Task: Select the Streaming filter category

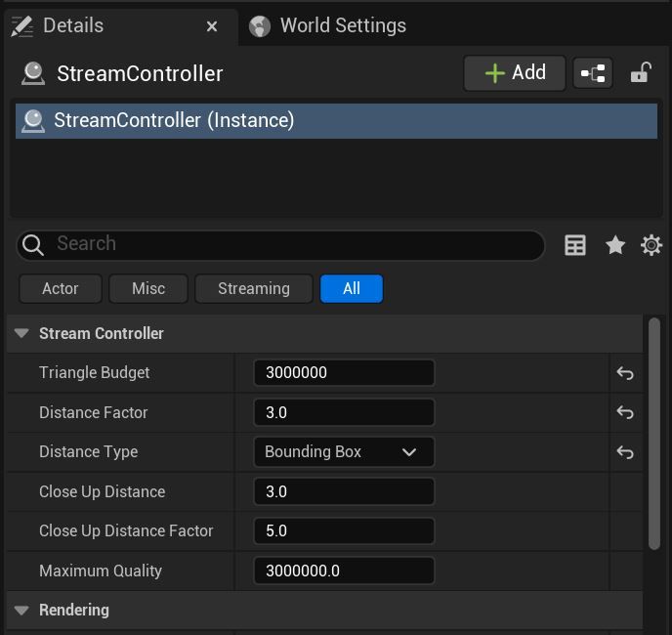Action: tap(253, 289)
